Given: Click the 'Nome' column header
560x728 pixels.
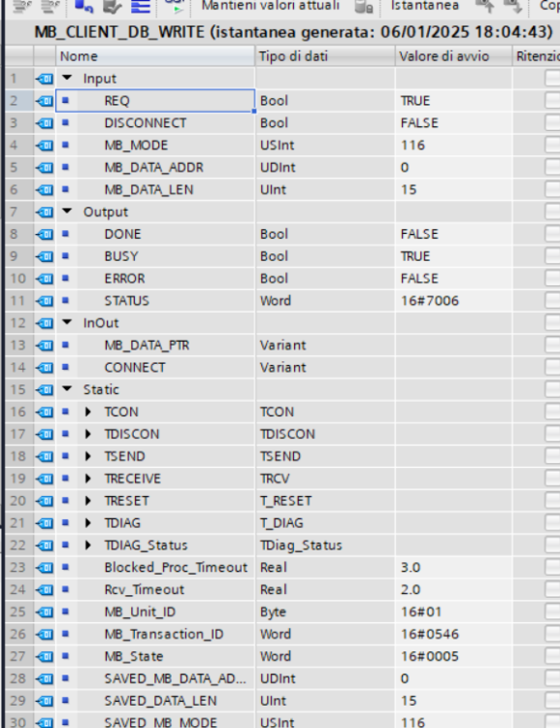Looking at the screenshot, I should click(155, 56).
